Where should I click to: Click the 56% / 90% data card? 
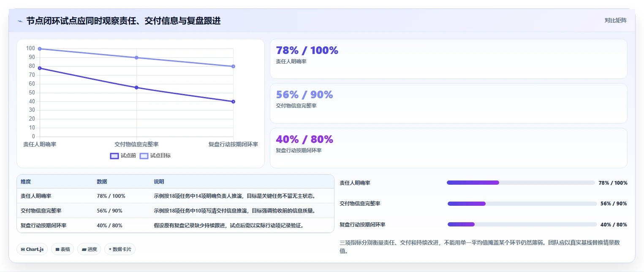tap(448, 103)
